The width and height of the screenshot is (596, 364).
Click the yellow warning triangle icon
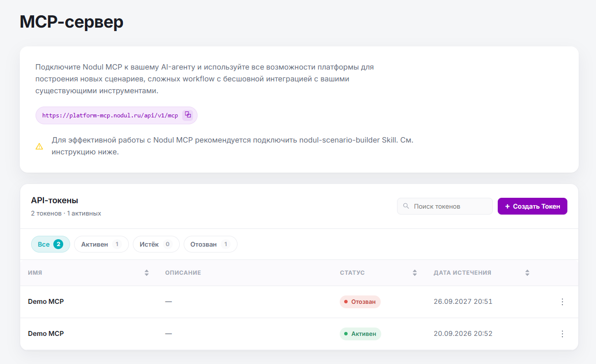[40, 146]
